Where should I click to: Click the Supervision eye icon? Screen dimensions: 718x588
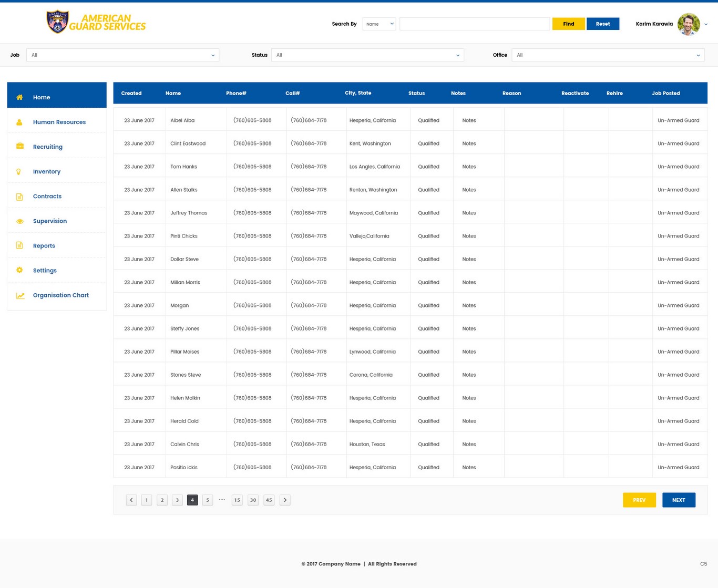coord(20,221)
